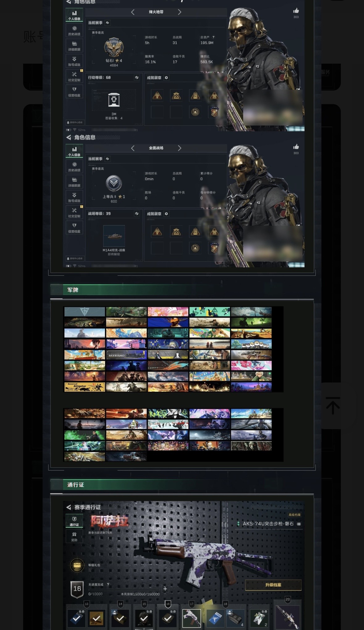This screenshot has width=364, height=630.
Task: Click right chevron next to 烽火地带
Action: (179, 12)
